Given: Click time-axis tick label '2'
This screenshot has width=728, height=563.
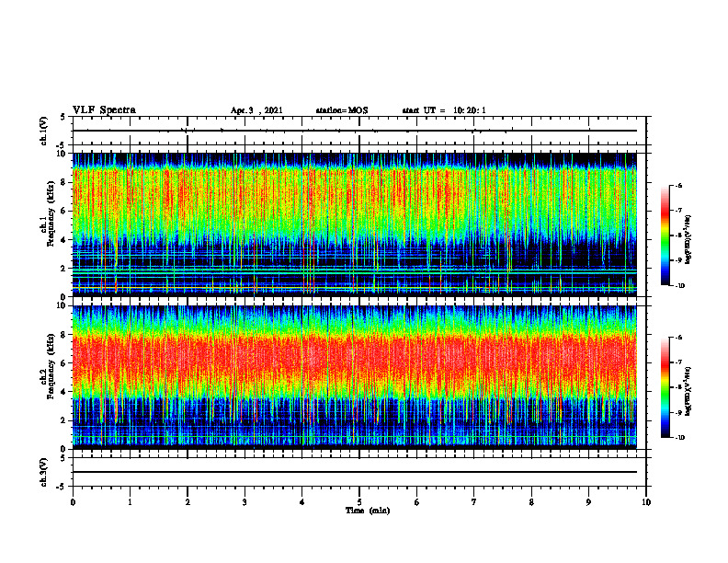Looking at the screenshot, I should (188, 502).
